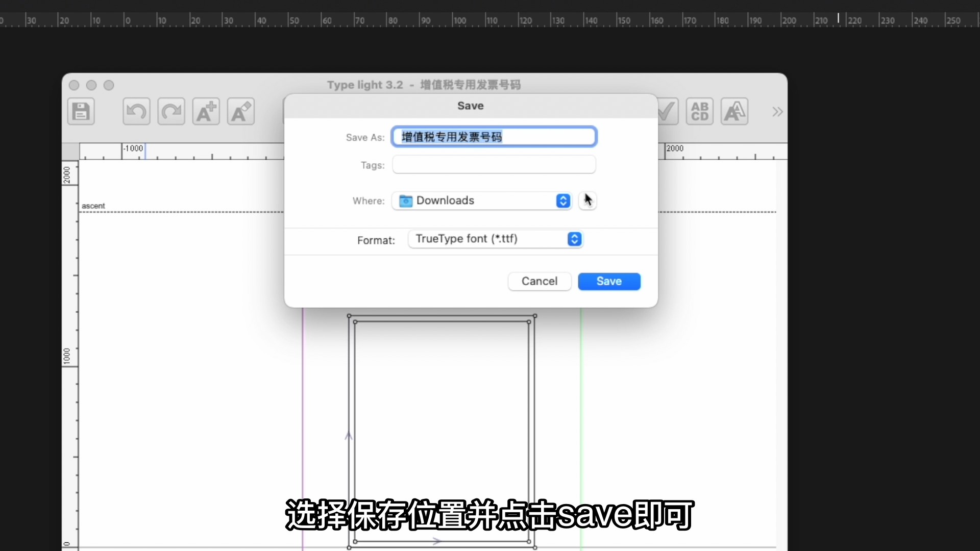Expand toolbar overflow double-chevron
The width and height of the screenshot is (980, 551).
777,112
